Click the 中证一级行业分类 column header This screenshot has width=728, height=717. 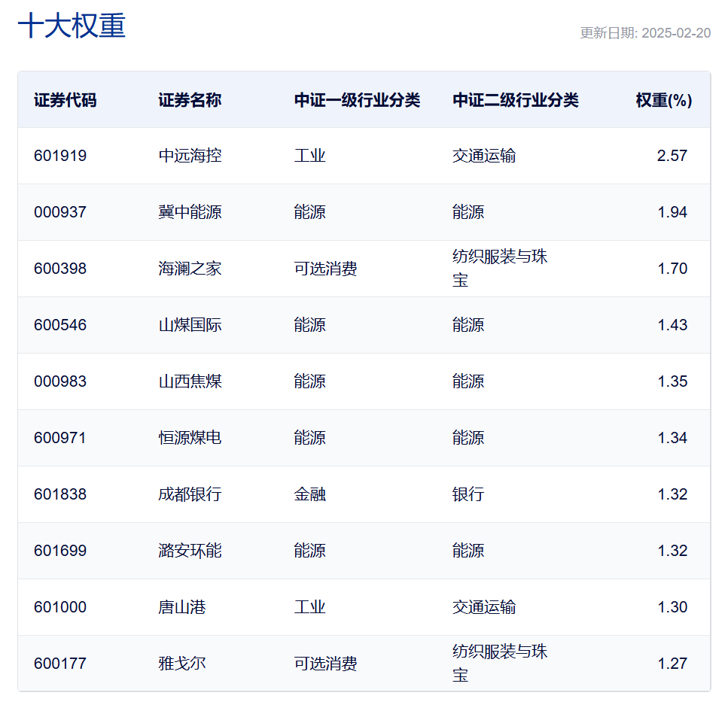click(357, 100)
